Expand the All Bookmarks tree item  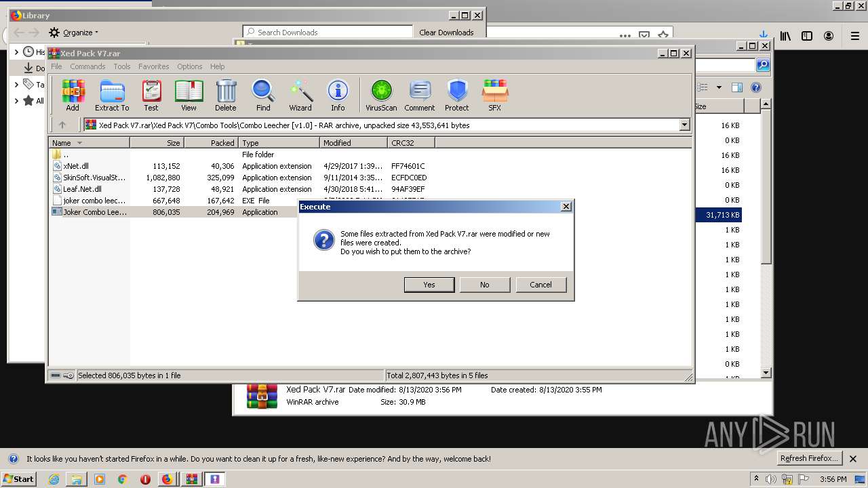click(x=17, y=100)
